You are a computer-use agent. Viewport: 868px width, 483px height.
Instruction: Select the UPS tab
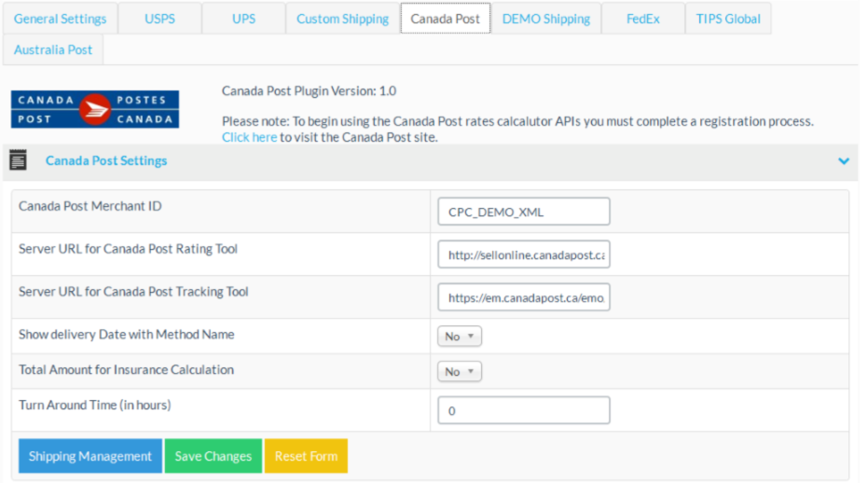[243, 19]
